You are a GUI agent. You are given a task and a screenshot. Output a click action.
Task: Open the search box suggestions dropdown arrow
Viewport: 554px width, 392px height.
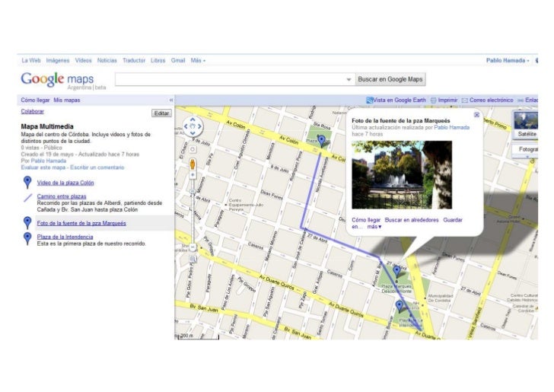pos(349,79)
